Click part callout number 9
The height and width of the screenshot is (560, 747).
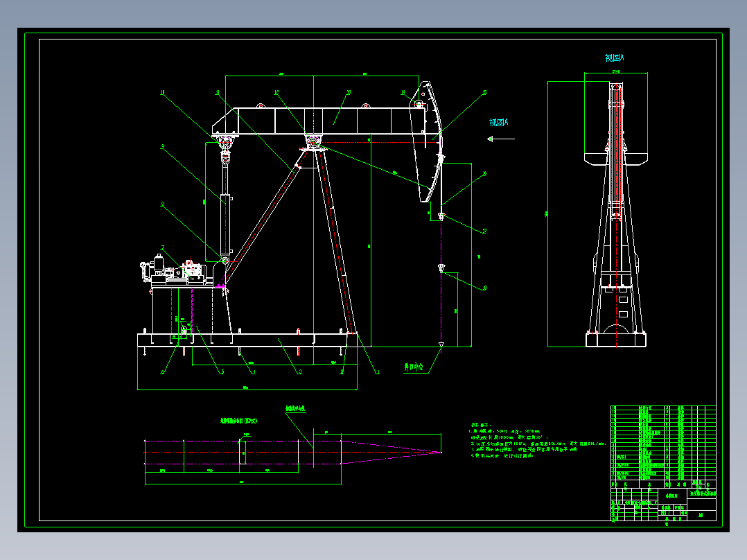pos(162,147)
